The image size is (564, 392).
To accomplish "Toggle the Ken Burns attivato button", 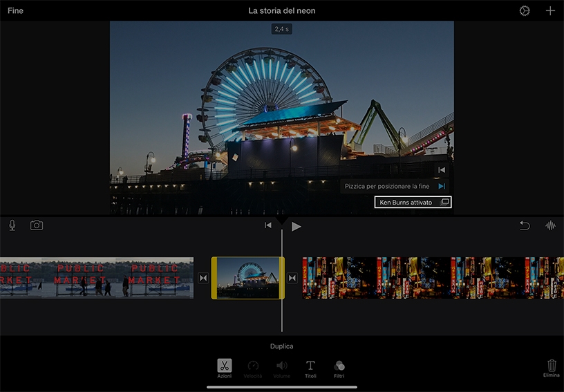I will pyautogui.click(x=413, y=202).
